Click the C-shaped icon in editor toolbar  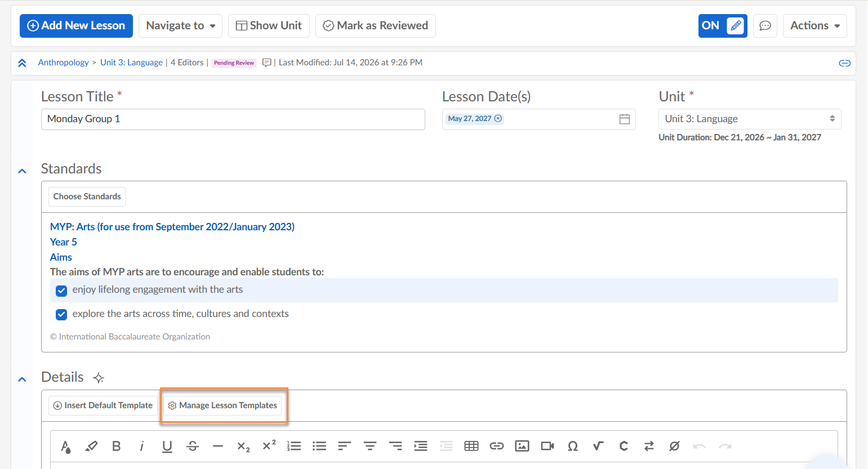coord(624,446)
